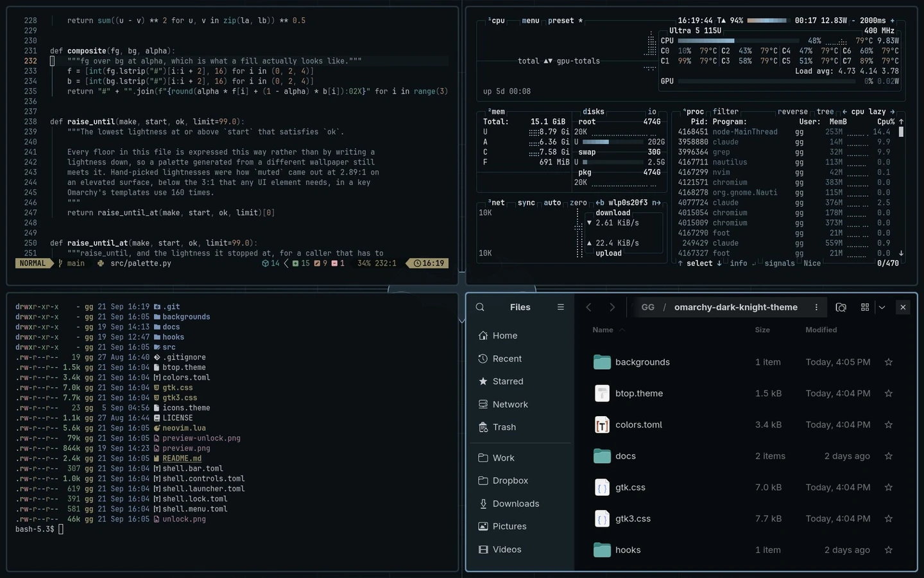Star the backgrounds folder row
This screenshot has width=924, height=578.
tap(889, 362)
